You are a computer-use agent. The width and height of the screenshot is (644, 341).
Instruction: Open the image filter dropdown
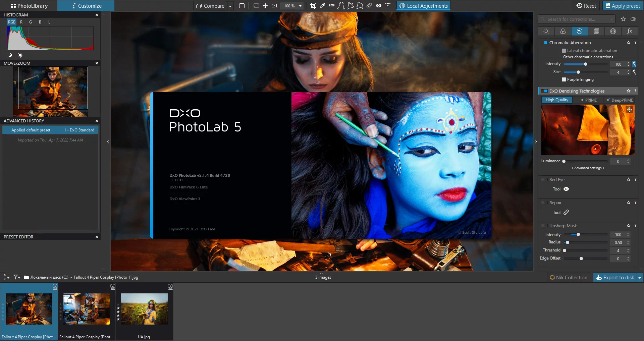(x=17, y=277)
